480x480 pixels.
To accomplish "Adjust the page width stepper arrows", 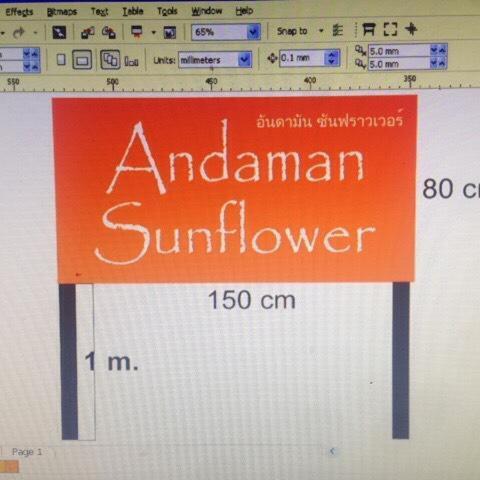I will tap(31, 54).
